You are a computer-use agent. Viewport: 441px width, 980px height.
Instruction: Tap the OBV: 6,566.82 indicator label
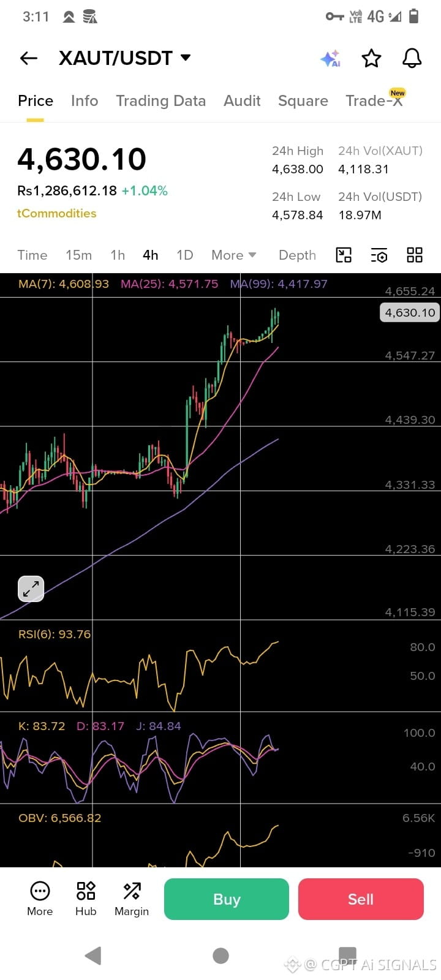coord(60,818)
